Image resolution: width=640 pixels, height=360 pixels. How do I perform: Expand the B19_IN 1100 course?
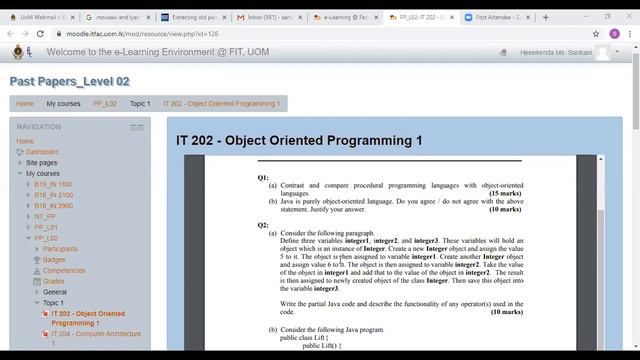tap(28, 184)
